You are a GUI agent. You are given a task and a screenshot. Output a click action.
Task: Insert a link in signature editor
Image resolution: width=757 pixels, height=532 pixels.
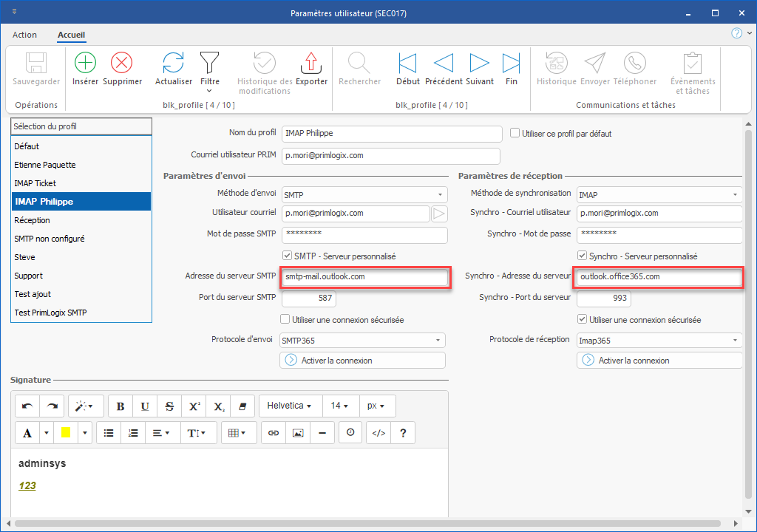point(274,433)
